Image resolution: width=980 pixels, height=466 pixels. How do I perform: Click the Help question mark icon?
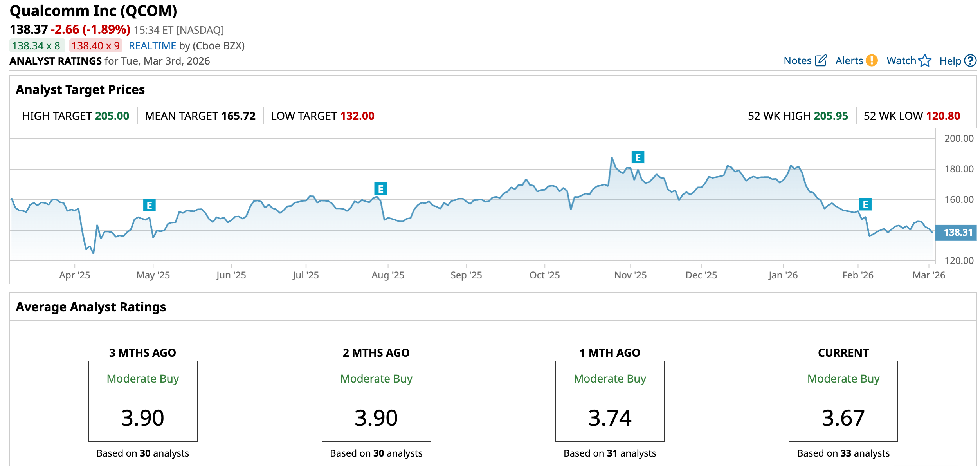pyautogui.click(x=970, y=61)
